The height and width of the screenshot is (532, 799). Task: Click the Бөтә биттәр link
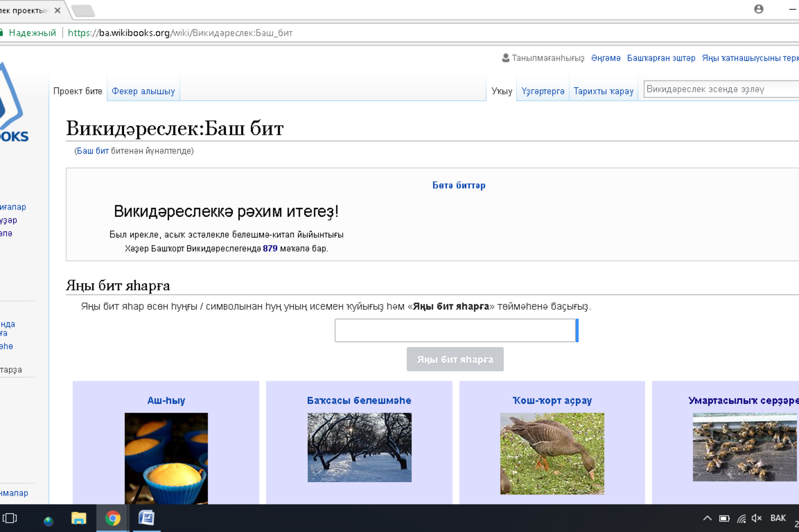pyautogui.click(x=458, y=186)
